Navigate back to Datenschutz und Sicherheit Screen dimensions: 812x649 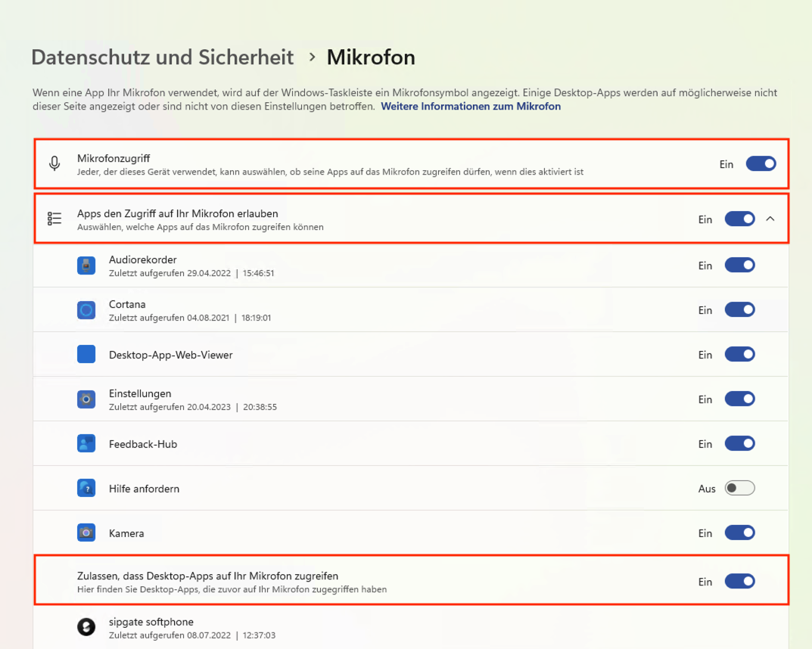(162, 57)
